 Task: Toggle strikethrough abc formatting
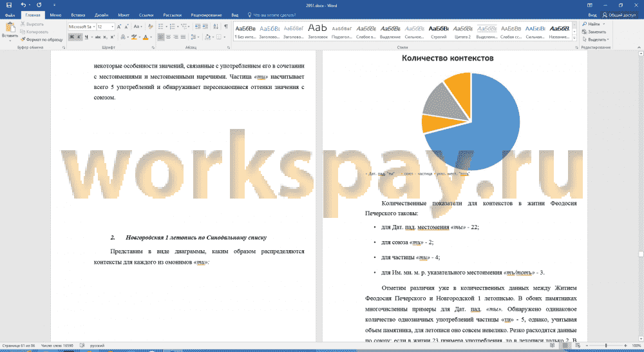tap(98, 37)
